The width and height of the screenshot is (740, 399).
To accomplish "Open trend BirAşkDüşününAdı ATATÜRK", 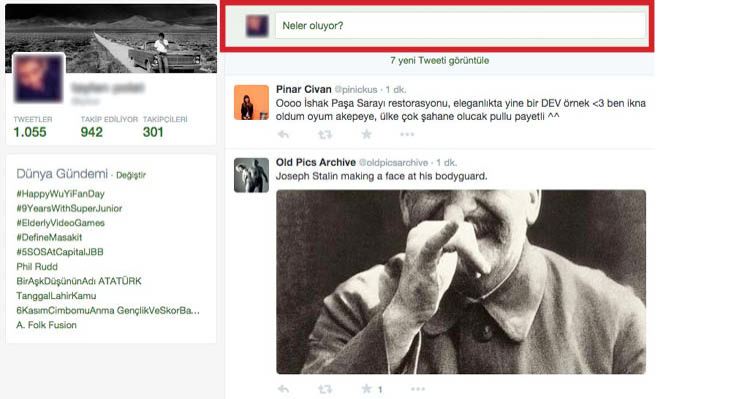I will [x=79, y=281].
